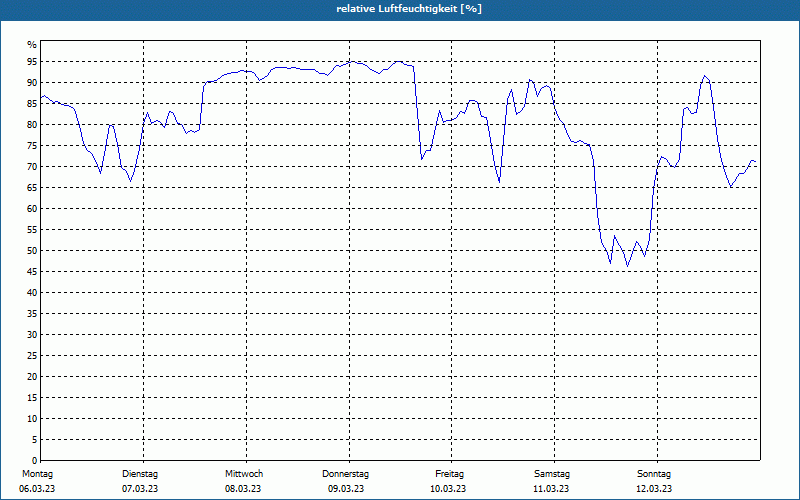Click the 95 value on the y-axis

(32, 62)
